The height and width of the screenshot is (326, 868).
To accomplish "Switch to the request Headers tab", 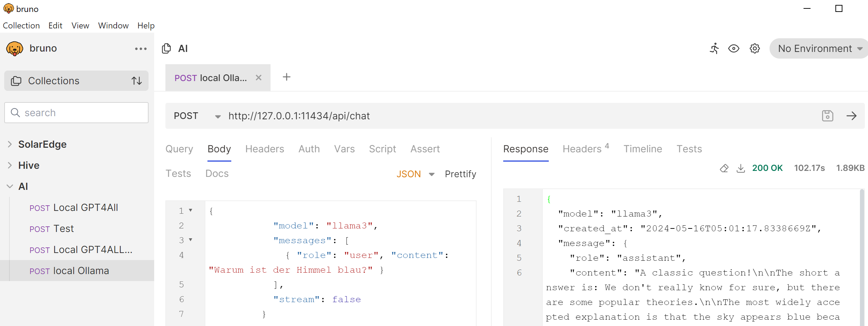I will pyautogui.click(x=265, y=149).
